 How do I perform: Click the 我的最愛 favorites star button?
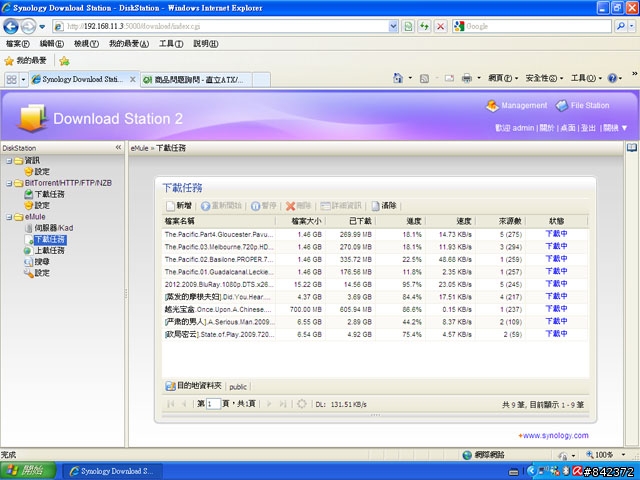pos(25,61)
